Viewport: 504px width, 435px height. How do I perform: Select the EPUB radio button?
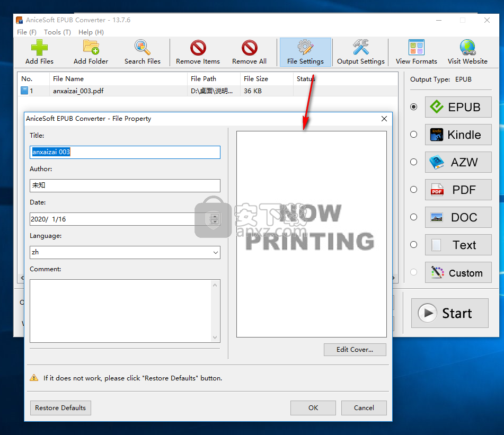[x=414, y=106]
